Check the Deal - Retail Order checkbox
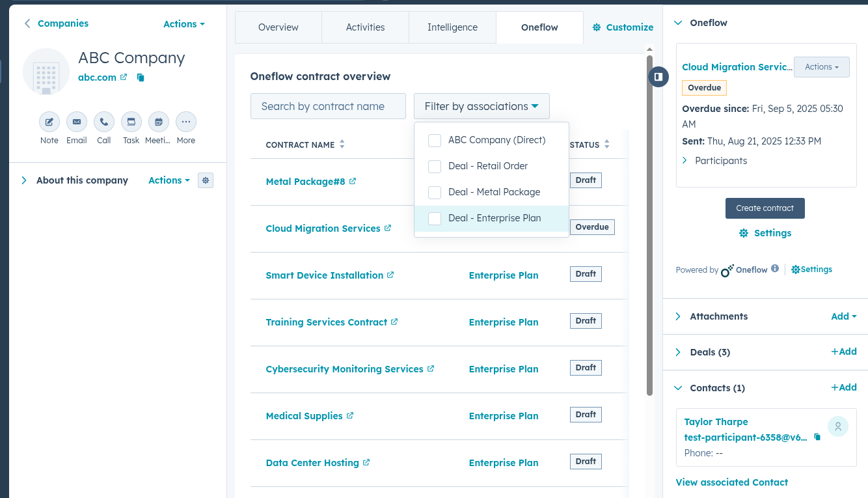868x498 pixels. pyautogui.click(x=435, y=166)
